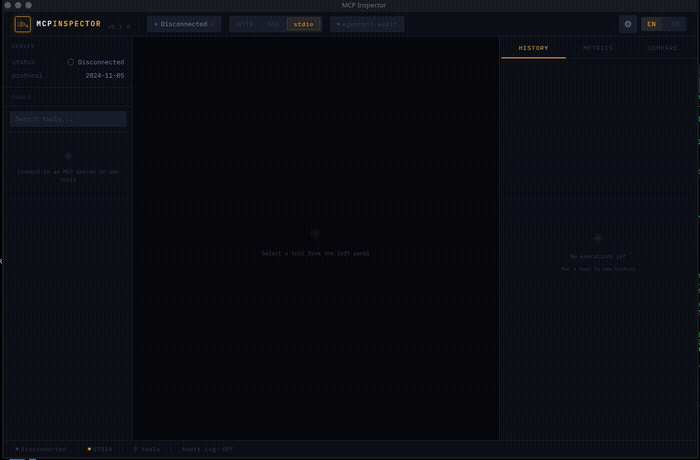700x460 pixels.
Task: Click the MCP Inspector logo icon
Action: coord(23,24)
